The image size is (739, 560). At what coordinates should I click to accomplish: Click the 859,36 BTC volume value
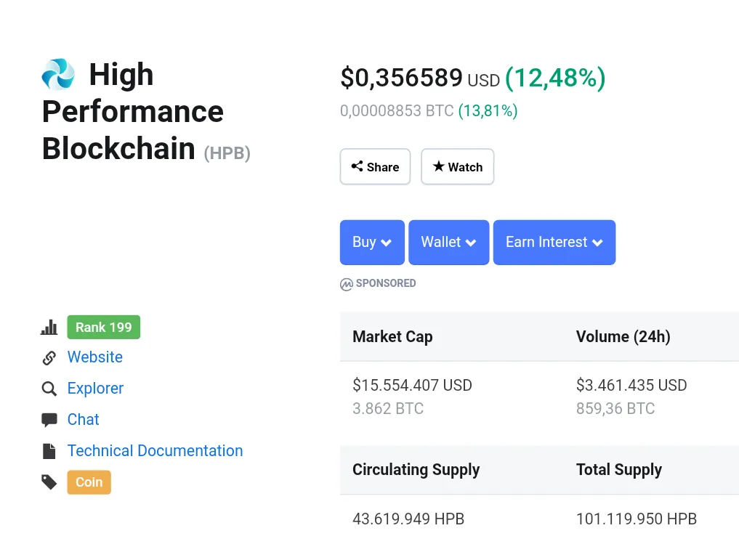click(x=615, y=408)
